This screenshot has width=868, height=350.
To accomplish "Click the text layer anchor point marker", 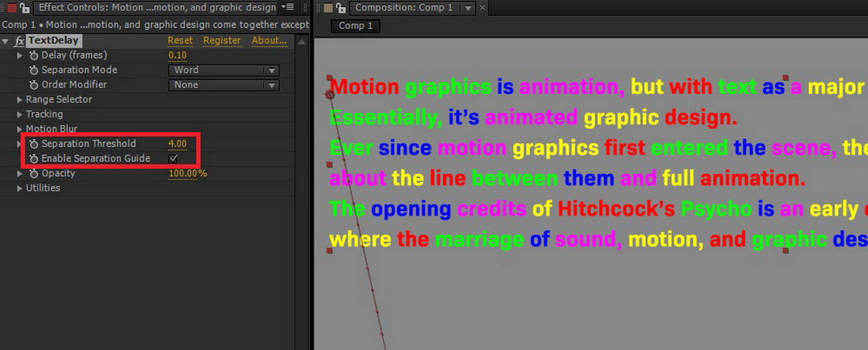I will 330,94.
